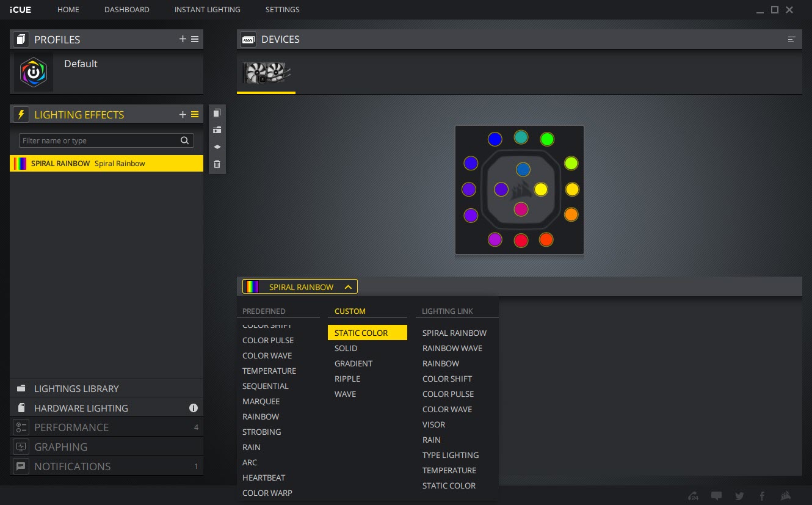The height and width of the screenshot is (505, 812).
Task: Click the yellow LED in pump center
Action: [x=541, y=189]
